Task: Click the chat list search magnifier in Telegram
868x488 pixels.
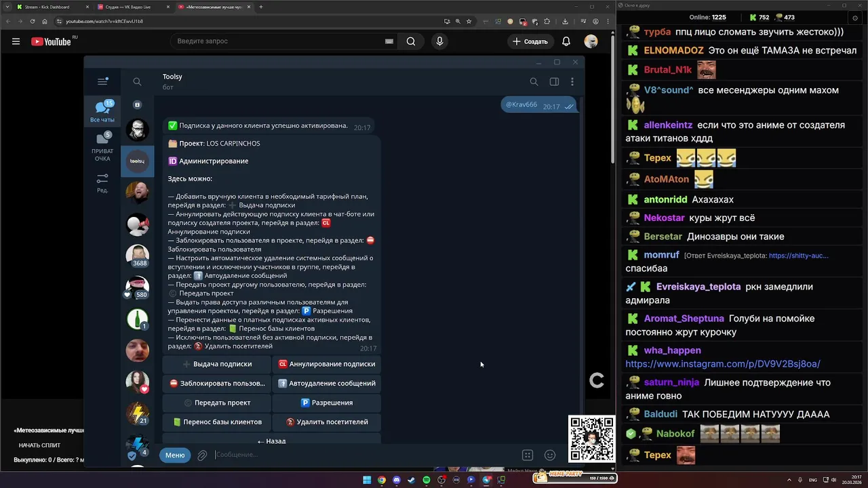Action: click(137, 81)
